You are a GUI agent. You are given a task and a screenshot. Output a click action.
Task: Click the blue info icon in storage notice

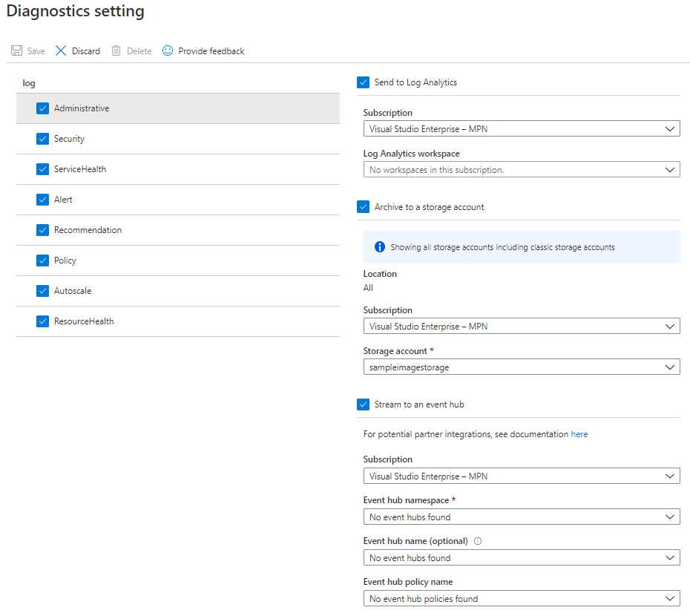[380, 247]
